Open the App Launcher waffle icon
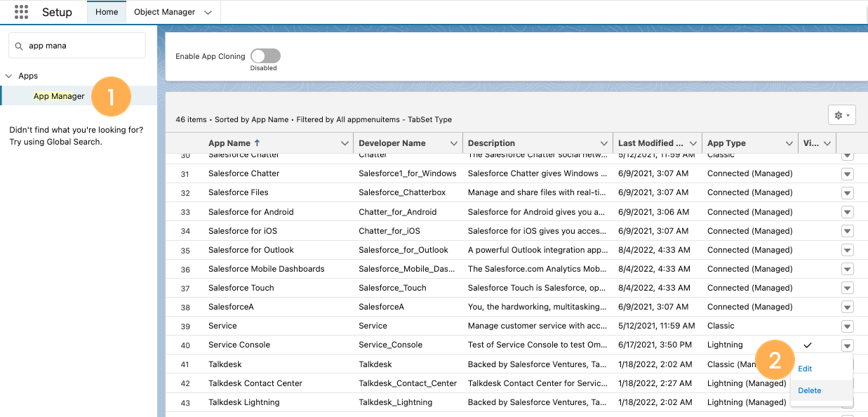Screen dimensions: 868x417 21,12
